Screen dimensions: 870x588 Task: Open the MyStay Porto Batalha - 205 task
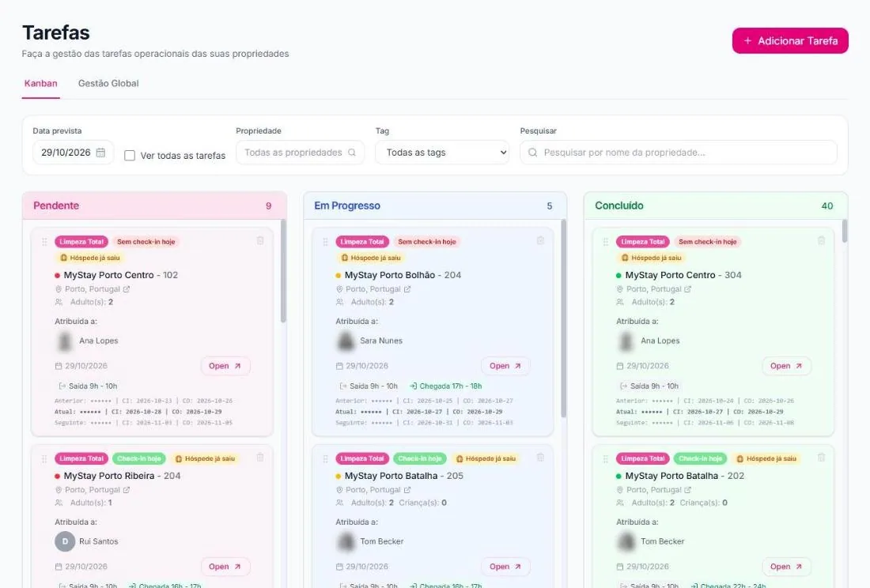[x=505, y=567]
